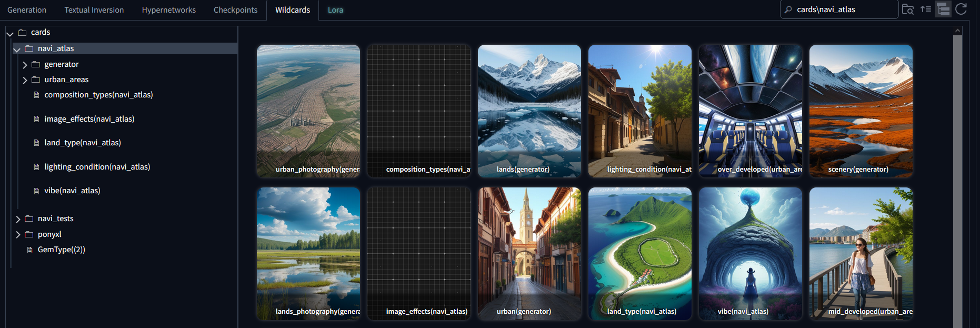This screenshot has width=980, height=328.
Task: Select the navi_tests folder label
Action: pyautogui.click(x=55, y=218)
